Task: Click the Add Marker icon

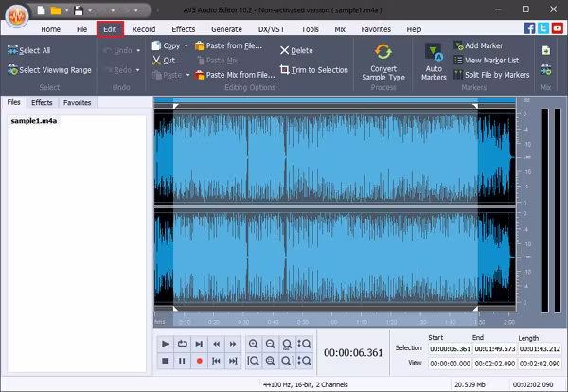Action: click(459, 45)
